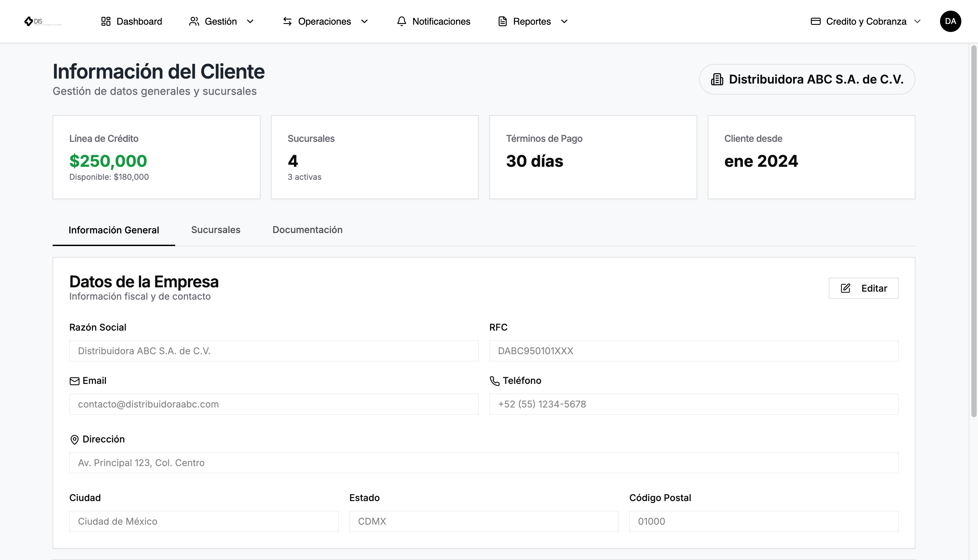Click the RFC input field
978x560 pixels.
pyautogui.click(x=694, y=351)
